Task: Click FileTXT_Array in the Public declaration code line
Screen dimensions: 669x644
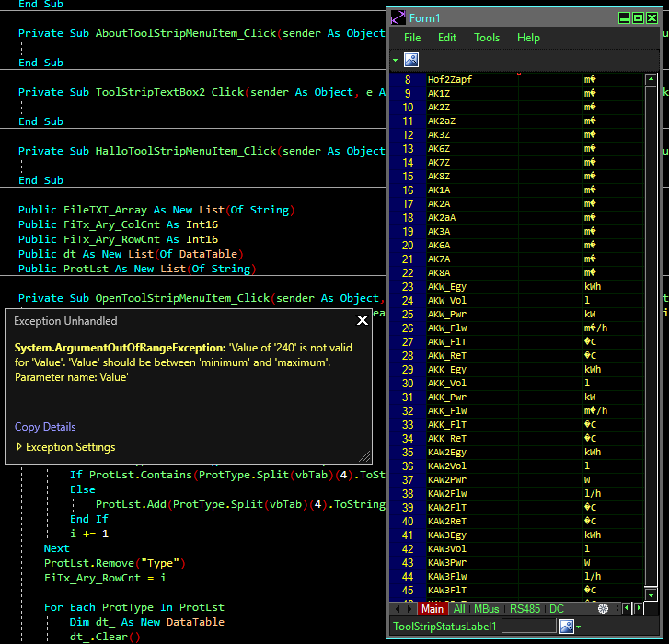Action: (105, 210)
